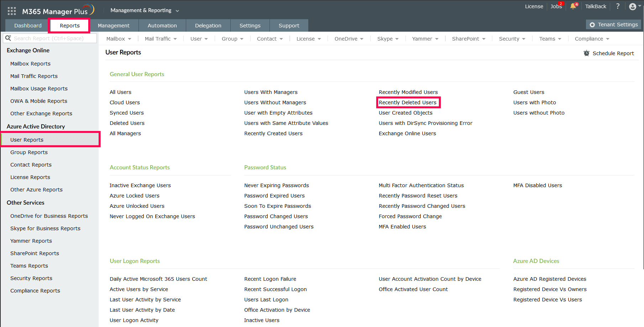Open the app launcher grid icon
The width and height of the screenshot is (644, 327).
[12, 11]
